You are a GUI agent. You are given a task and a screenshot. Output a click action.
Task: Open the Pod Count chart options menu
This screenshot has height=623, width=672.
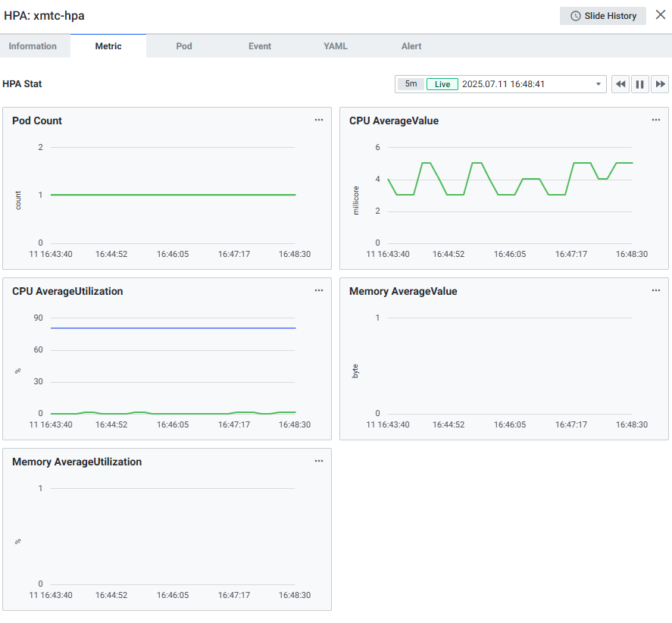pos(319,120)
